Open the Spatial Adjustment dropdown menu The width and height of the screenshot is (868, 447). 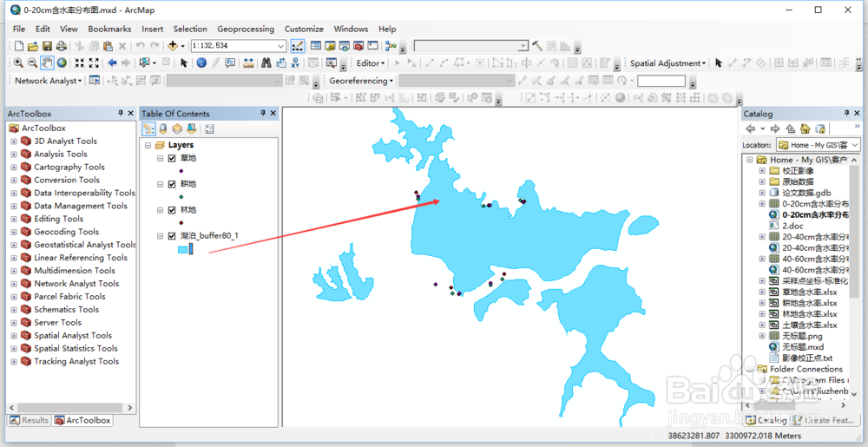668,63
